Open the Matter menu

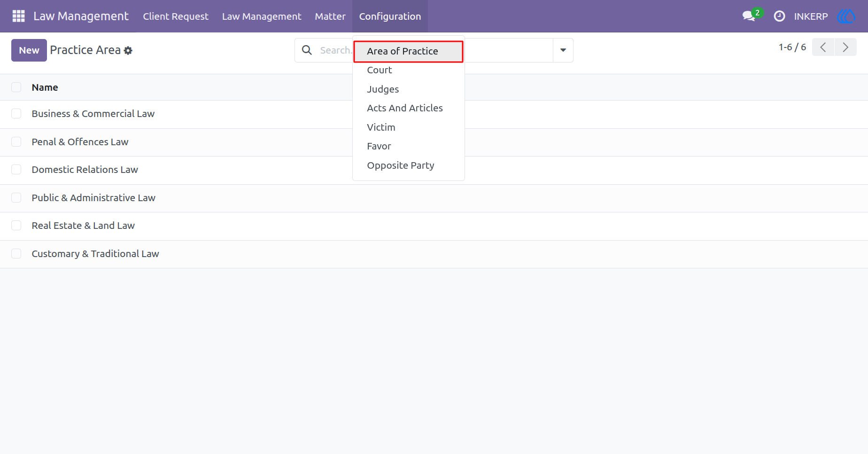click(x=330, y=16)
